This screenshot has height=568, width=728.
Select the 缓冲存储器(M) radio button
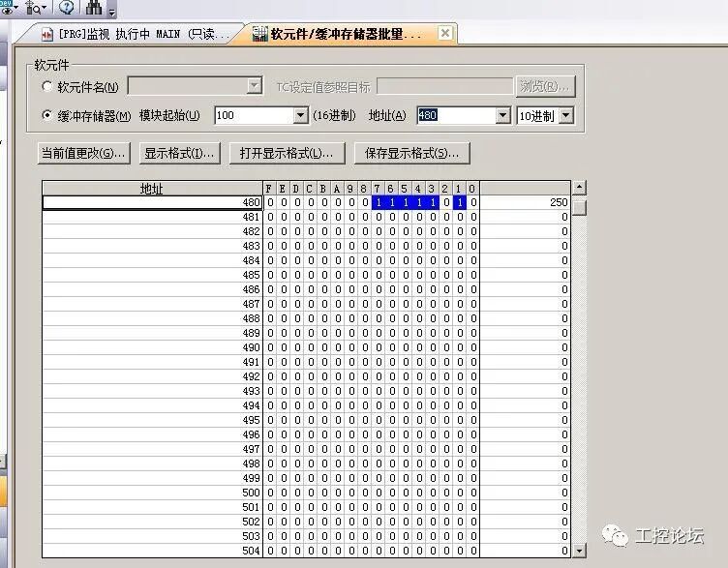[46, 115]
